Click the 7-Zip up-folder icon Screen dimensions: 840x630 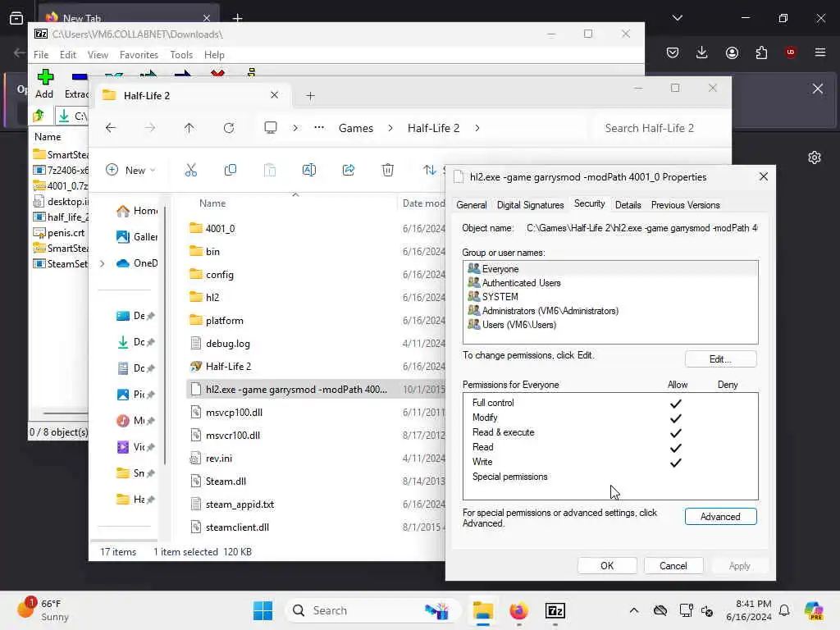tap(39, 116)
